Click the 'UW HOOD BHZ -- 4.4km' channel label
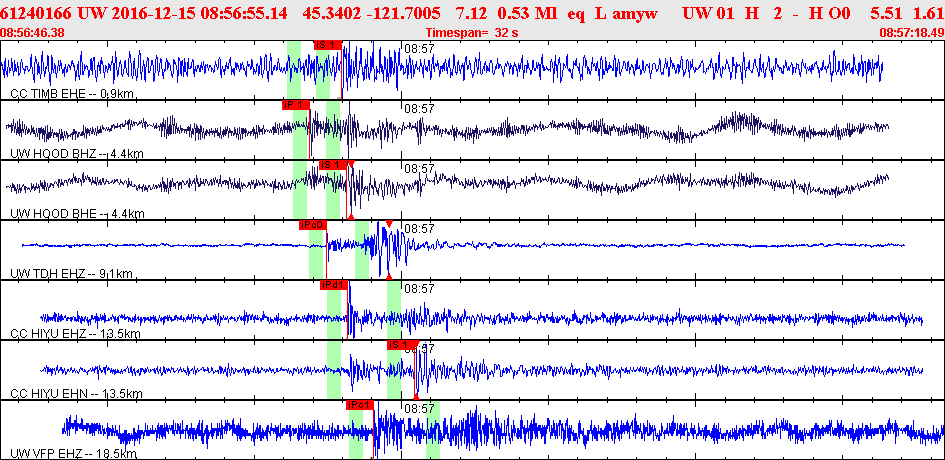The width and height of the screenshot is (945, 460). [77, 154]
